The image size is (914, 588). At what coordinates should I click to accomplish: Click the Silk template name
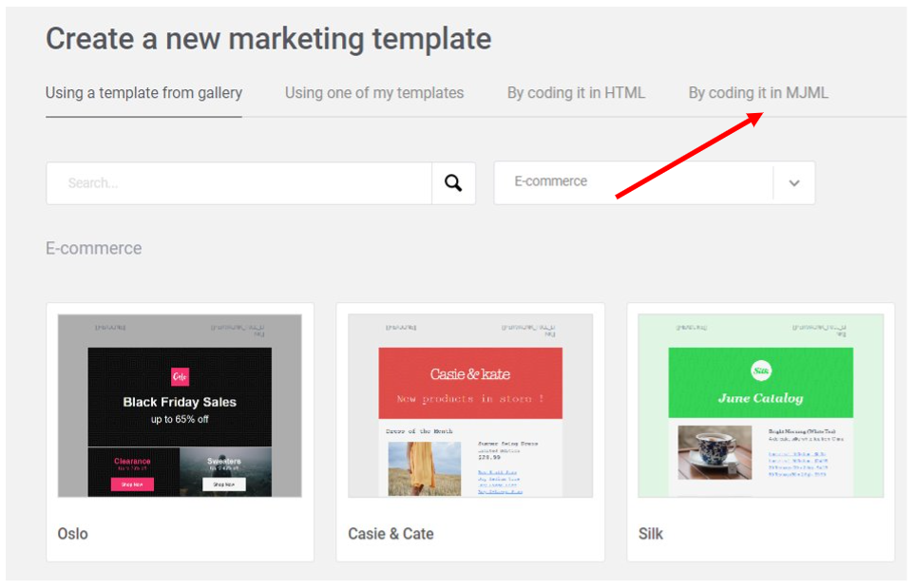651,534
